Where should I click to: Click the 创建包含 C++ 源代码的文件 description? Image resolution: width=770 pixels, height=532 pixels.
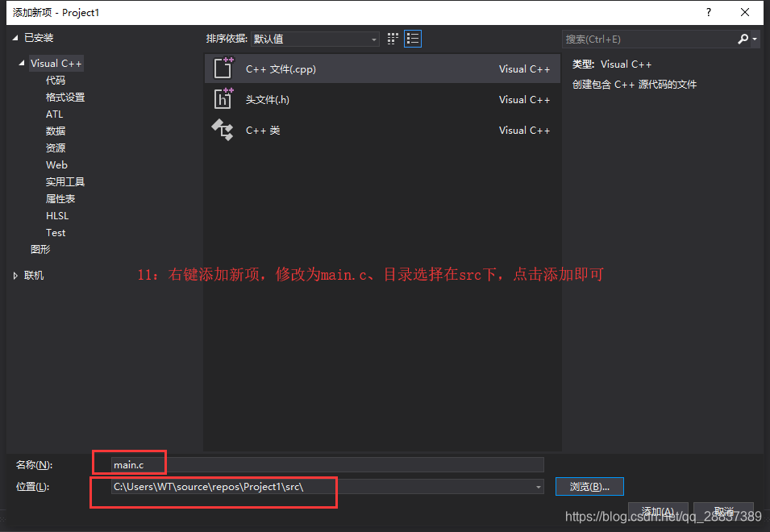(x=635, y=85)
